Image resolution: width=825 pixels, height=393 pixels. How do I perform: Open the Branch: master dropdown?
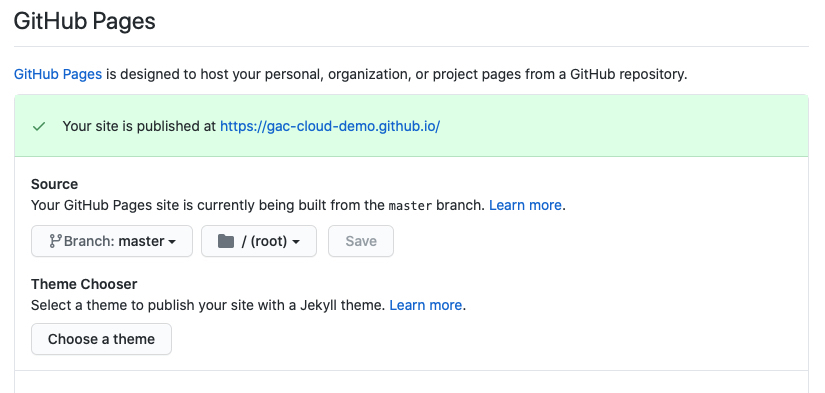112,241
